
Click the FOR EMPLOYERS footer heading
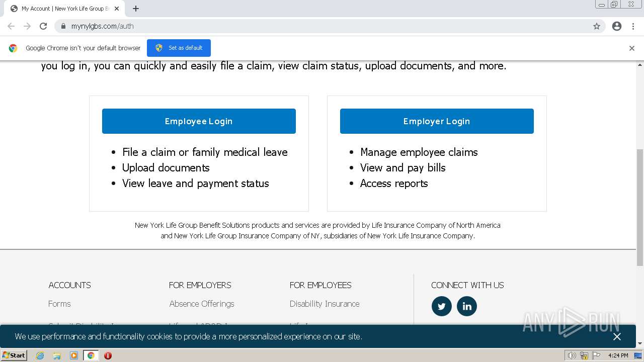tap(200, 285)
